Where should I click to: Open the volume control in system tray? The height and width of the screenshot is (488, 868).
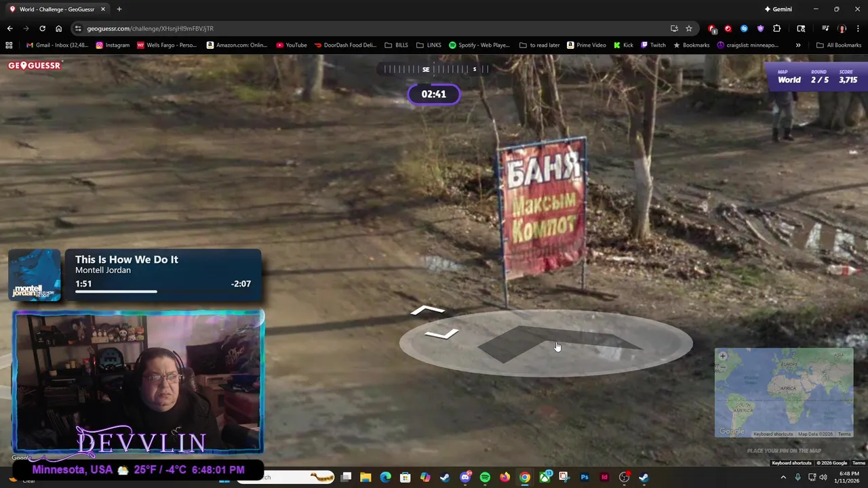pyautogui.click(x=823, y=477)
